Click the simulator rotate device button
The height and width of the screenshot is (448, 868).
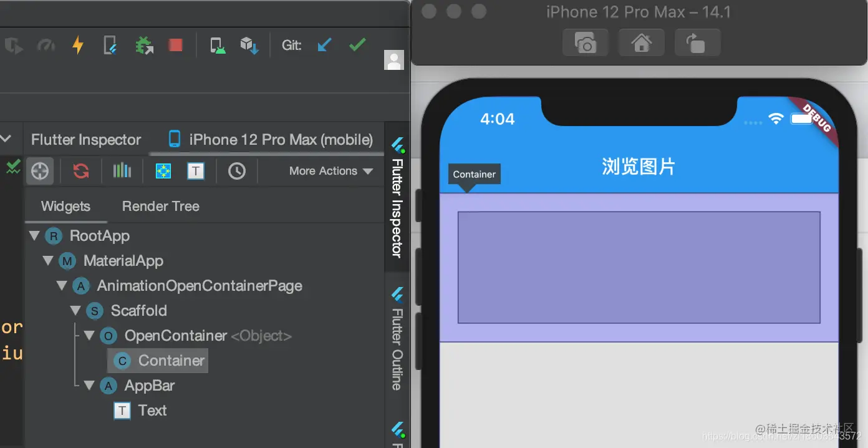(x=698, y=43)
